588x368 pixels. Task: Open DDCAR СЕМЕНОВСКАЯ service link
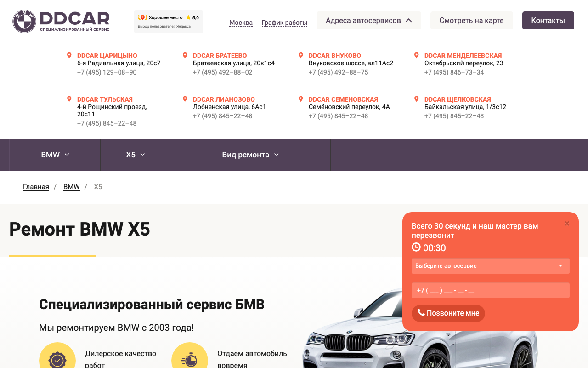coord(343,99)
